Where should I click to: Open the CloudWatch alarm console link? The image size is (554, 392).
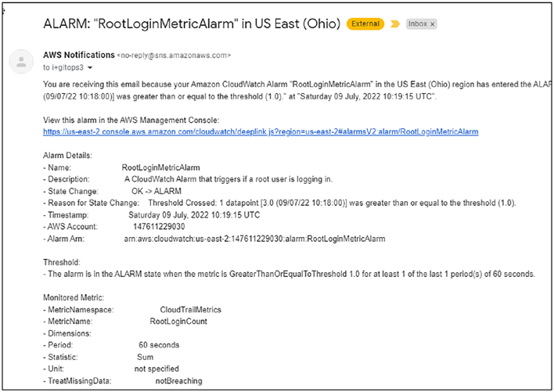tap(261, 131)
